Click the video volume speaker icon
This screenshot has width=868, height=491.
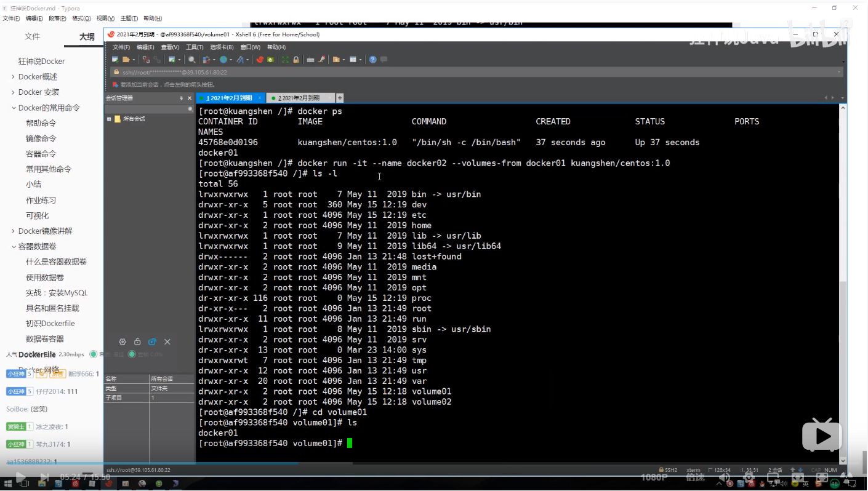pos(725,477)
